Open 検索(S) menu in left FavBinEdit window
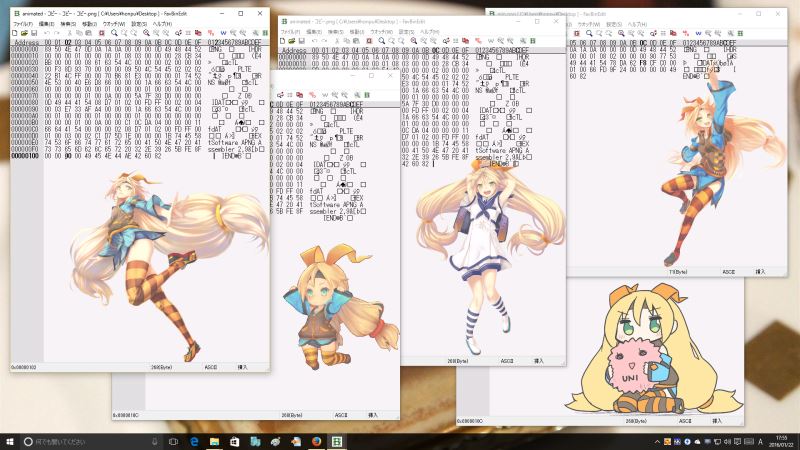The image size is (800, 450). point(68,24)
